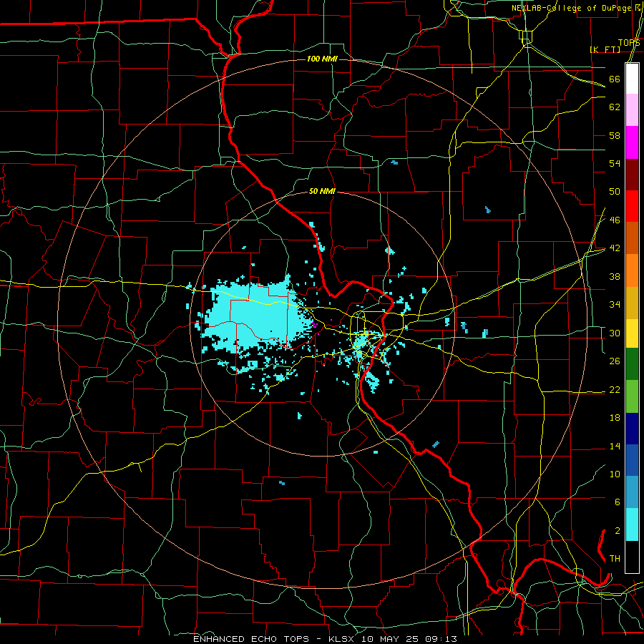Click the legend value "34"

coord(615,304)
